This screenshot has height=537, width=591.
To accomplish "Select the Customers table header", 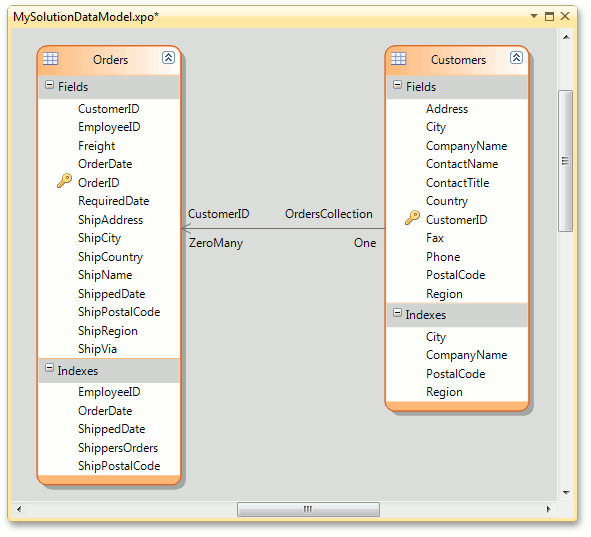I will 458,60.
